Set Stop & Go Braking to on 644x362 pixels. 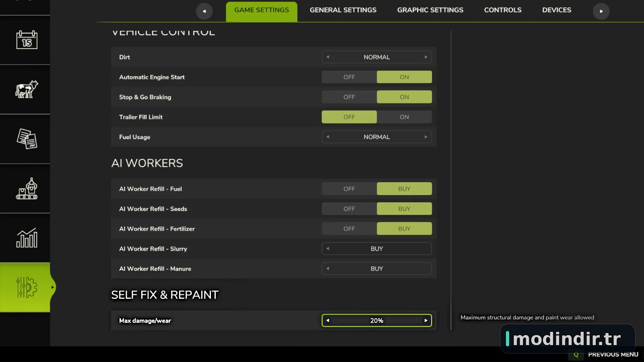tap(404, 97)
